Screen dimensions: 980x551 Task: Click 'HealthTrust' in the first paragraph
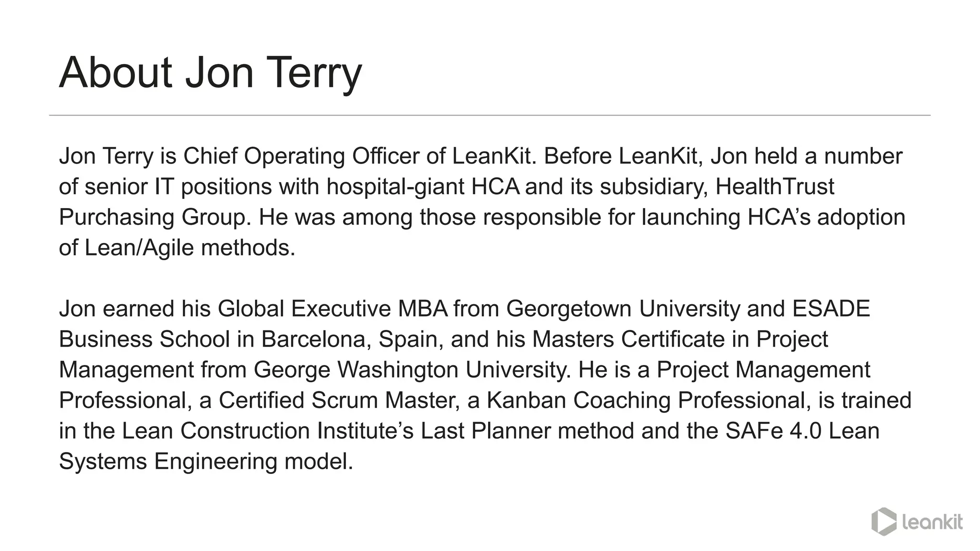click(774, 187)
